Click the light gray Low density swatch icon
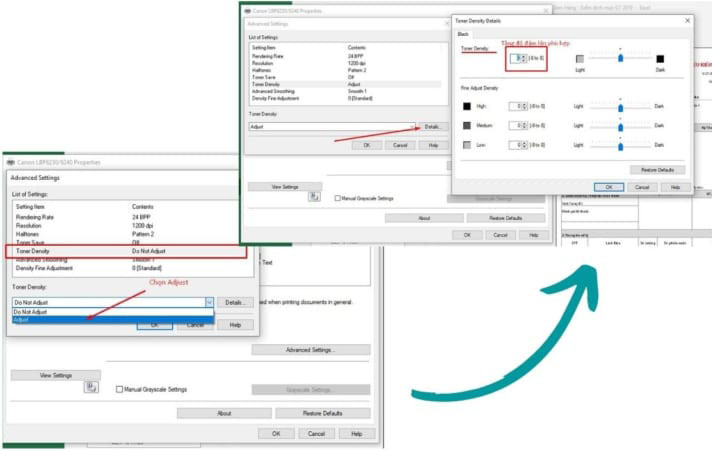 point(466,145)
